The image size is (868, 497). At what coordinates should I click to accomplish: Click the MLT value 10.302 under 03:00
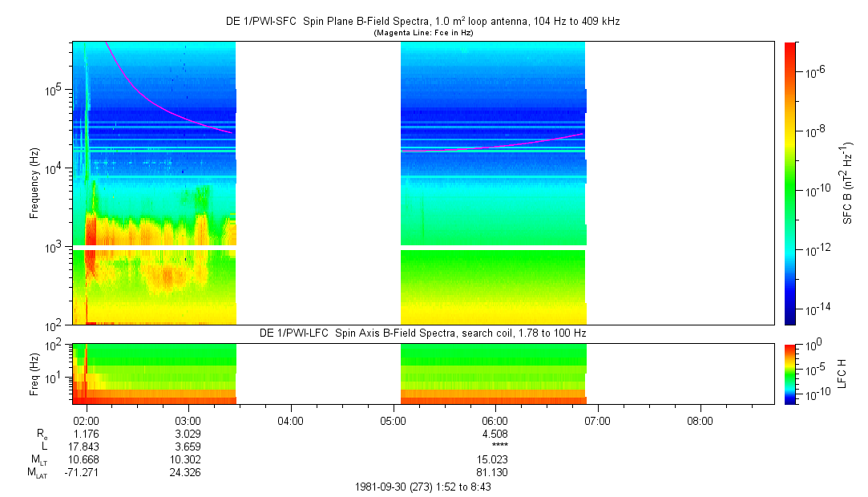[x=188, y=459]
